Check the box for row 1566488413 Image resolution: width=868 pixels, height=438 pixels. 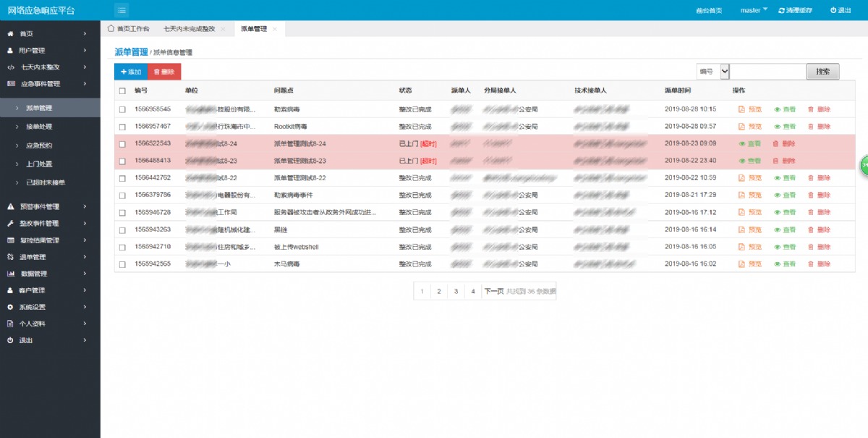tap(122, 161)
